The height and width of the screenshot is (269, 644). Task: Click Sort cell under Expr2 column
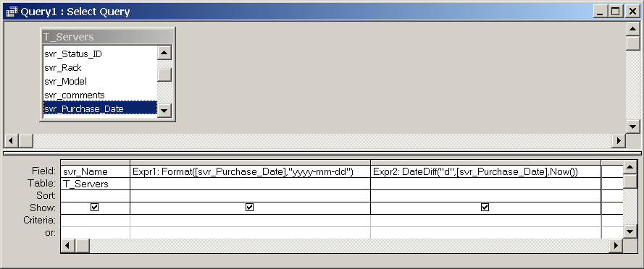[485, 196]
